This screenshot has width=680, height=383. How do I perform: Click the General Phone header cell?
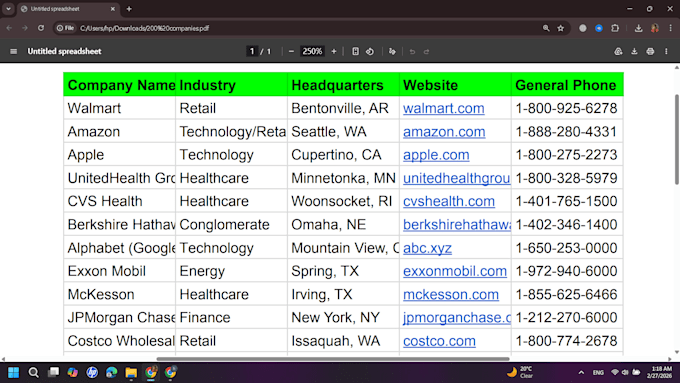pos(567,85)
